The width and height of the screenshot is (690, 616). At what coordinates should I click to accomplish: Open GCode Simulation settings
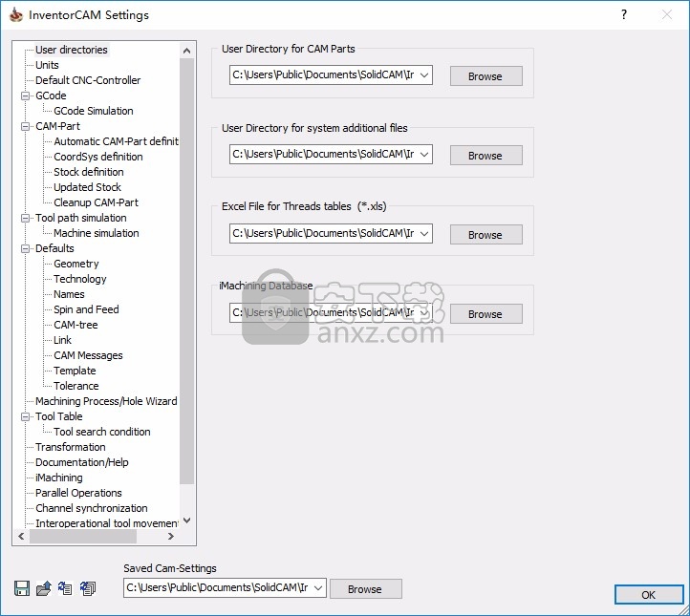click(94, 111)
